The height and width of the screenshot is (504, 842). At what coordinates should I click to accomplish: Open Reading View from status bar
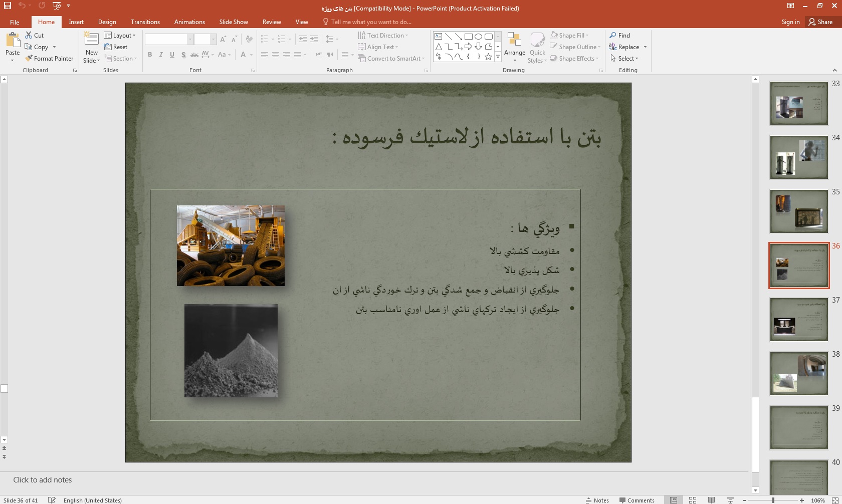click(711, 500)
